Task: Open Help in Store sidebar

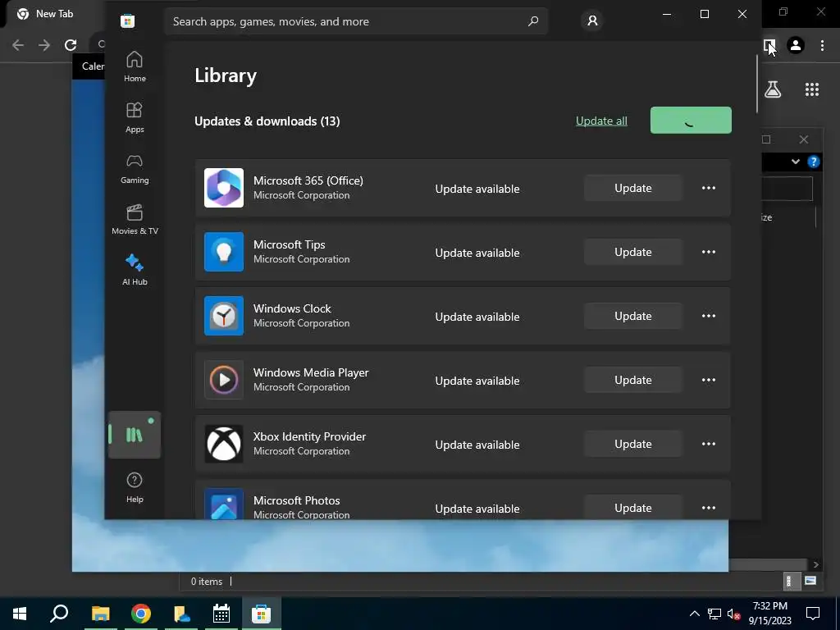Action: [x=135, y=487]
